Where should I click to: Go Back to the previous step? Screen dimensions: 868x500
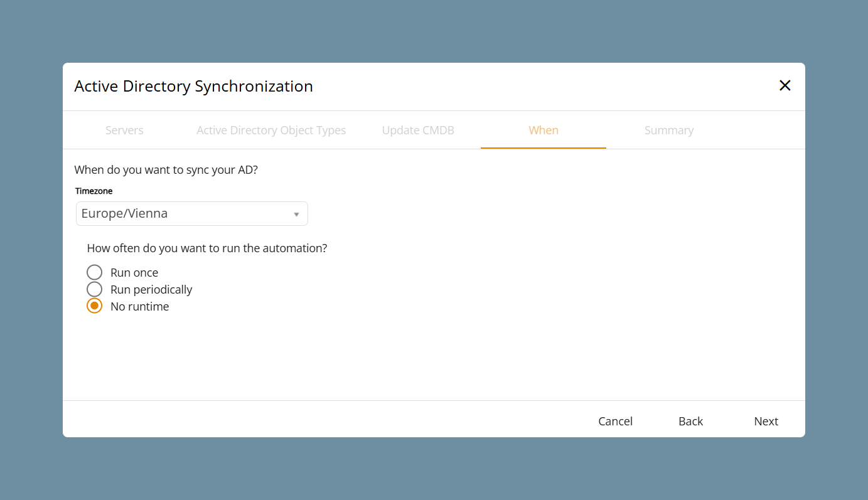690,422
